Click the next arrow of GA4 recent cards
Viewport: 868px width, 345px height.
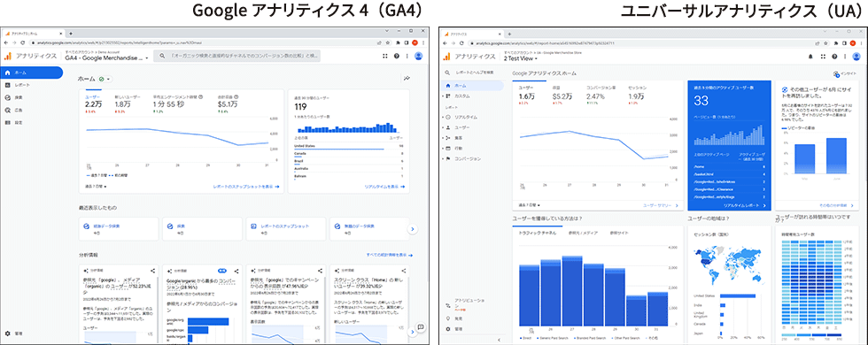pyautogui.click(x=413, y=229)
